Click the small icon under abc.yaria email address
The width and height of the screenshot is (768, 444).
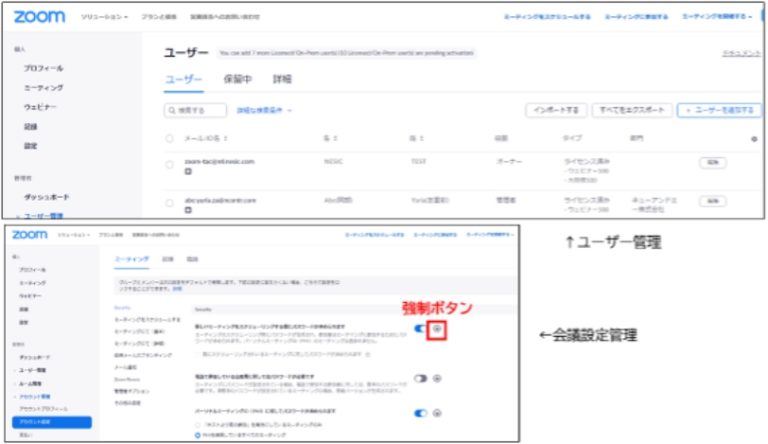pyautogui.click(x=188, y=211)
